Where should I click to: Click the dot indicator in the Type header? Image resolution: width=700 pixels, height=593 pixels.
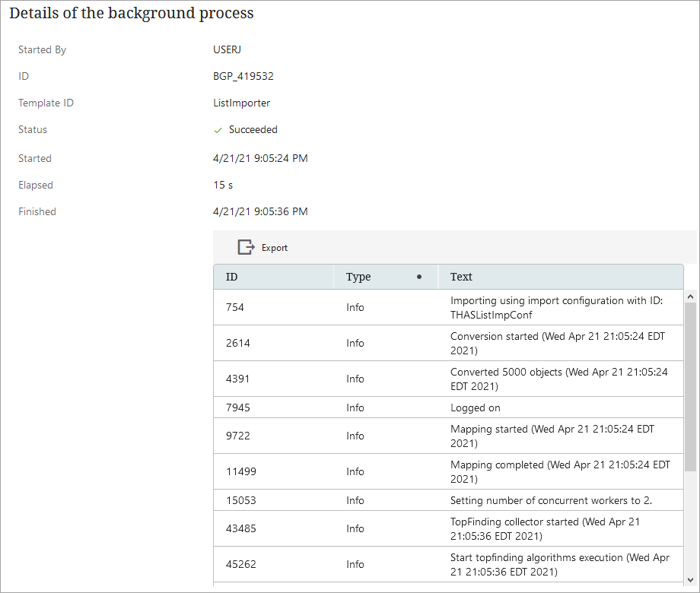point(419,277)
